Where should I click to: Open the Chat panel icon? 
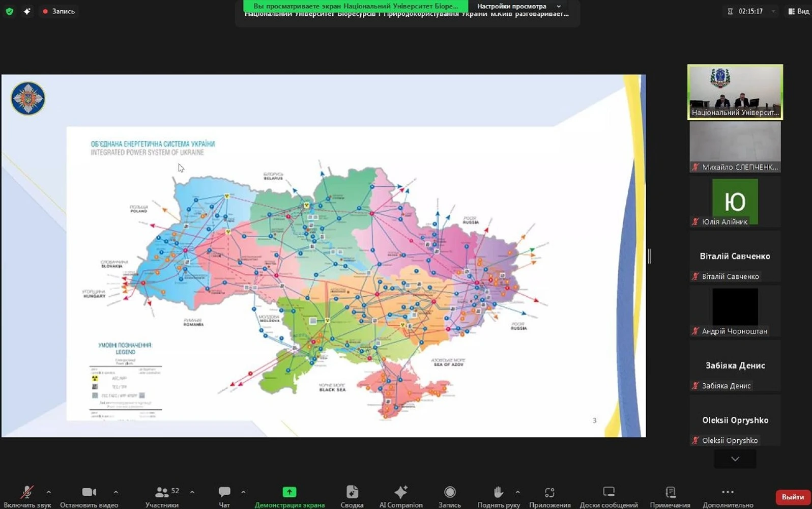click(x=224, y=492)
